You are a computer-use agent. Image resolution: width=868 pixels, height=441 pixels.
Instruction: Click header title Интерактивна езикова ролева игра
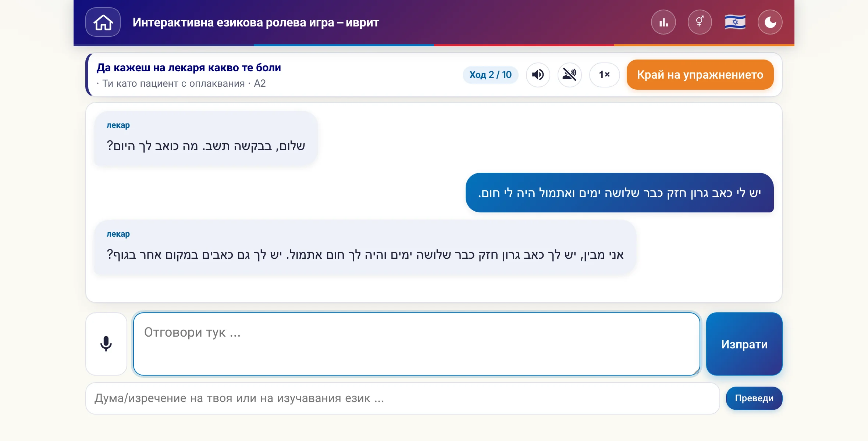point(256,22)
